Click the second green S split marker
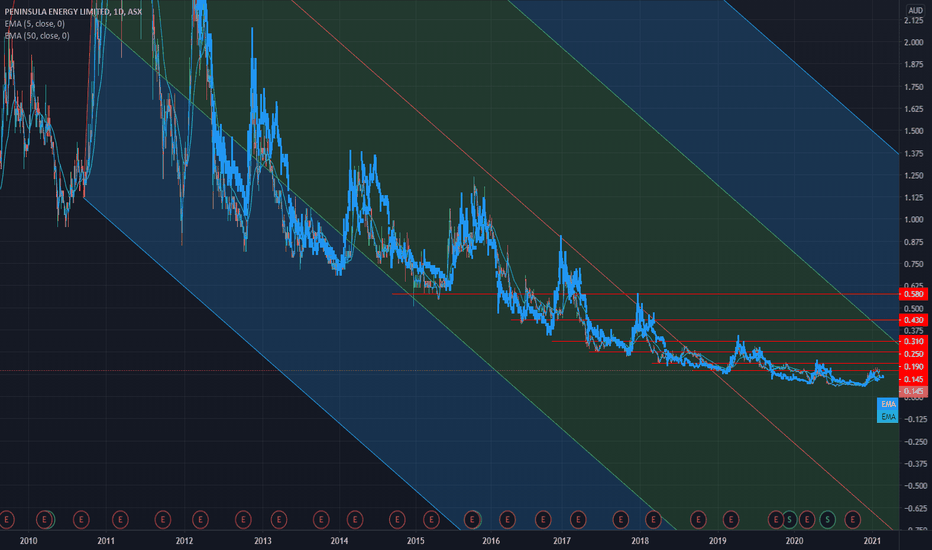The width and height of the screenshot is (932, 550). coord(827,520)
